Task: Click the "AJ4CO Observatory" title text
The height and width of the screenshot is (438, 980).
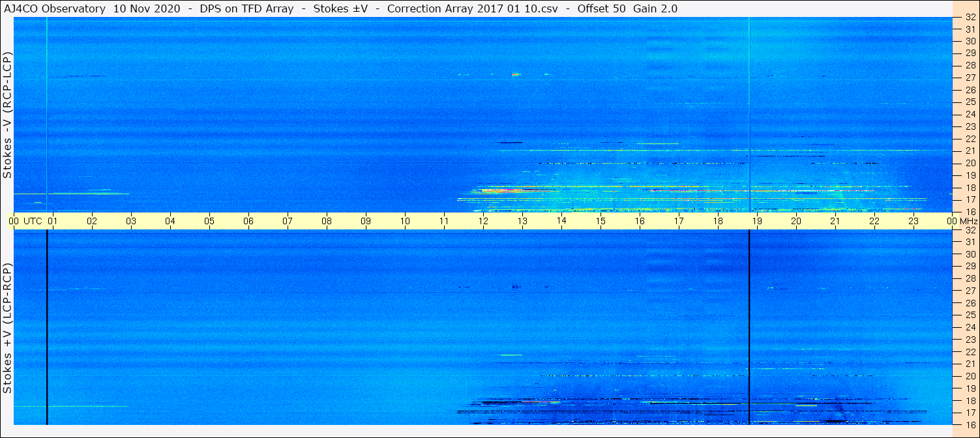Action: (x=55, y=8)
